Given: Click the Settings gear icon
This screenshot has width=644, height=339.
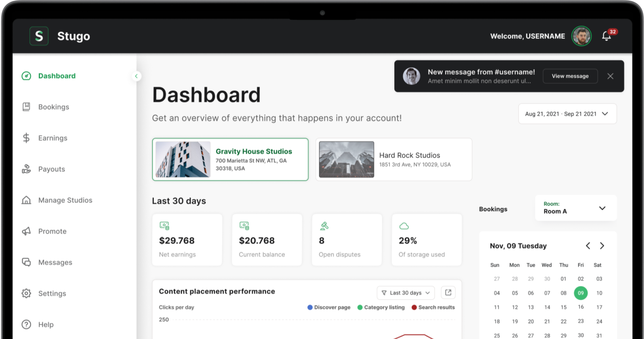Looking at the screenshot, I should [x=26, y=294].
